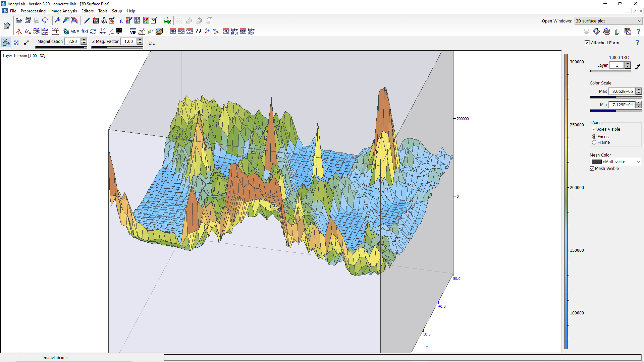Click the 3D rotate cube axes icon

tap(6, 43)
